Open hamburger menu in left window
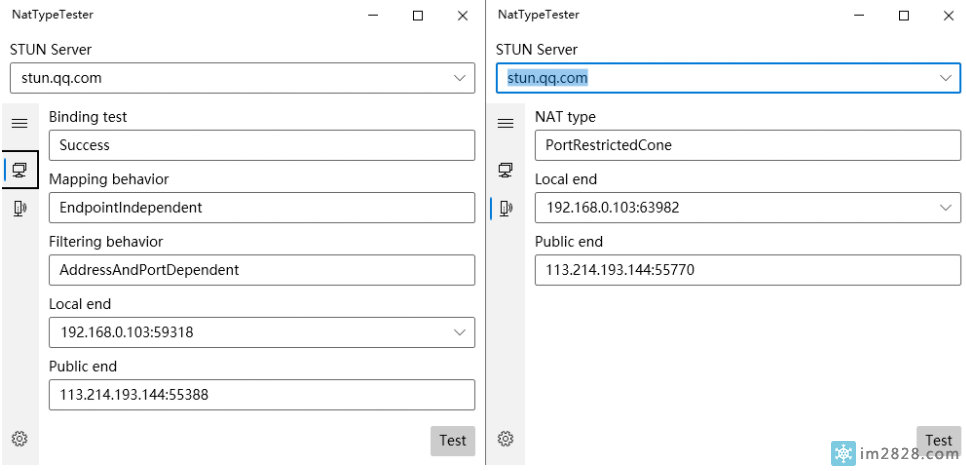The width and height of the screenshot is (966, 471). (20, 123)
